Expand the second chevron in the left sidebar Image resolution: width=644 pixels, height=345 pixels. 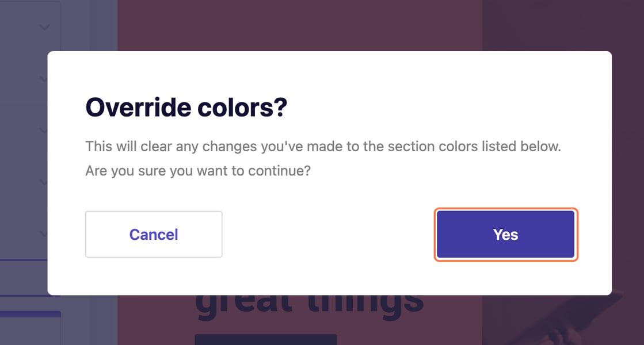point(43,79)
